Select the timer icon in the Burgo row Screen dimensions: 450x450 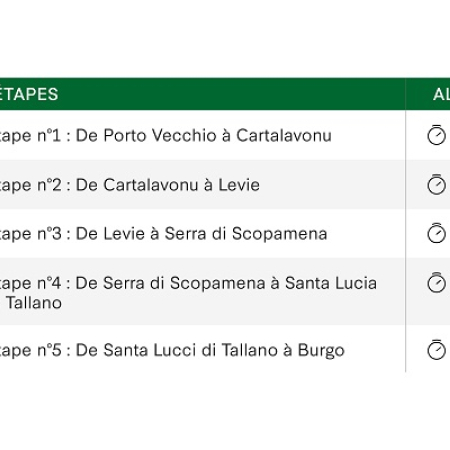coord(436,350)
